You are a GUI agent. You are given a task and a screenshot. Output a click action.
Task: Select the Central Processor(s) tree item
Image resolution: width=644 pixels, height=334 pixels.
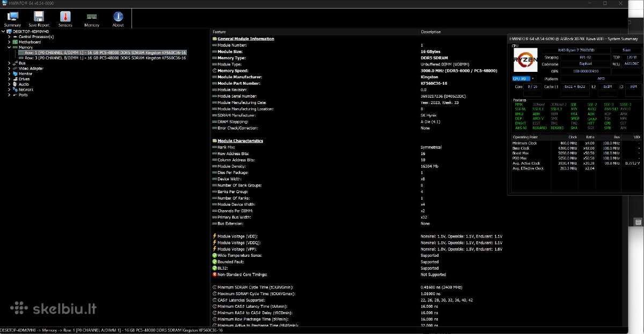[36, 36]
